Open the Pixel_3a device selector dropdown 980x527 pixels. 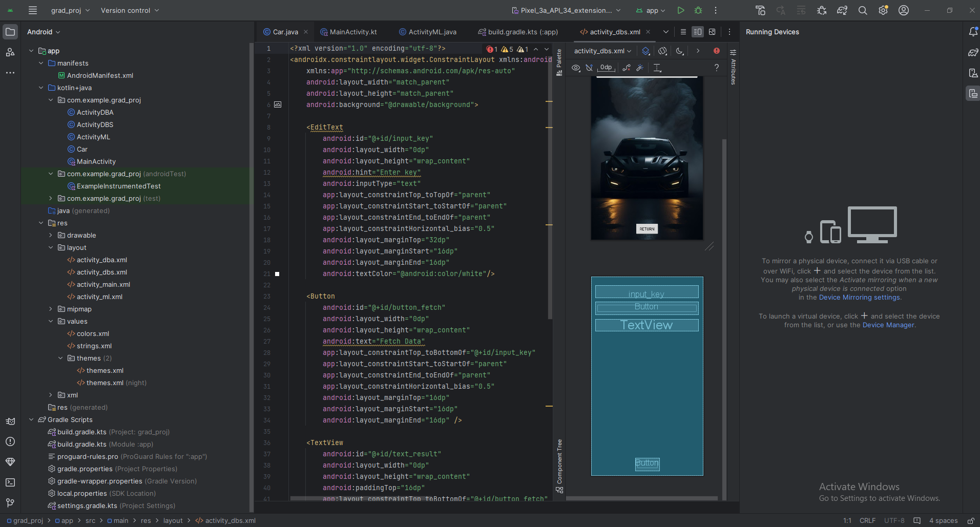[566, 10]
